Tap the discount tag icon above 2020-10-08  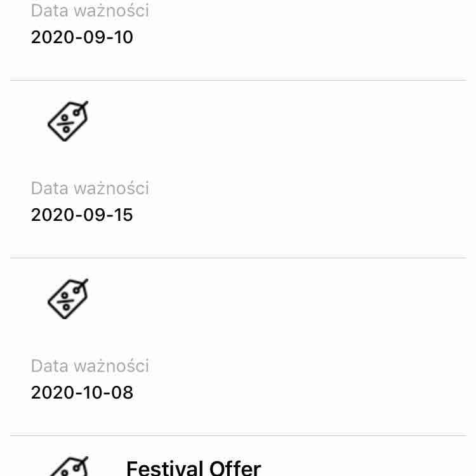(68, 299)
